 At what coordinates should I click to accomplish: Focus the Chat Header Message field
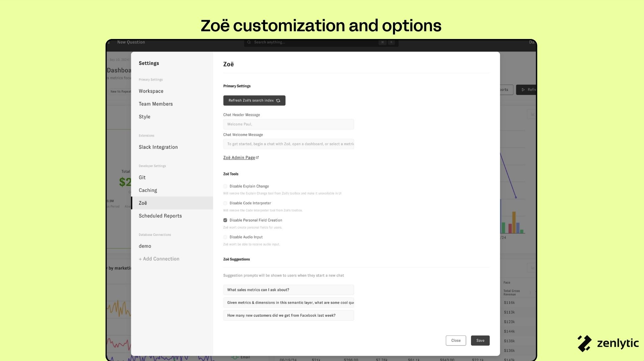tap(288, 124)
